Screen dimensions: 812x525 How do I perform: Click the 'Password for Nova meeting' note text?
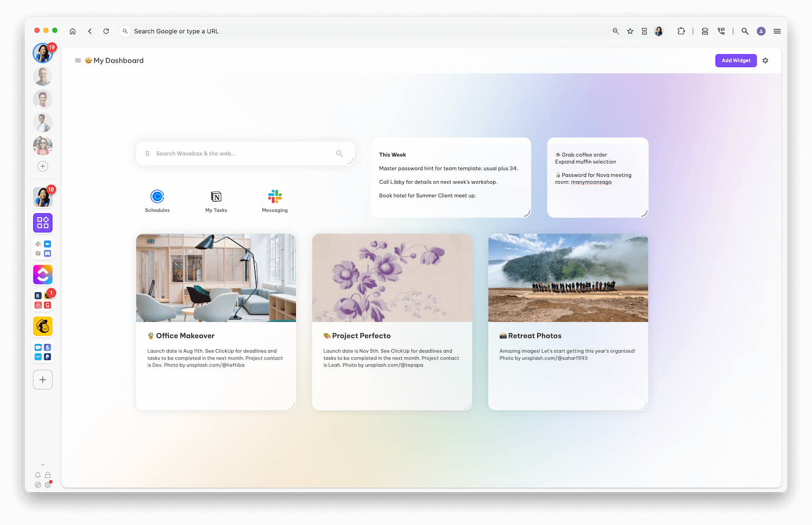click(594, 178)
